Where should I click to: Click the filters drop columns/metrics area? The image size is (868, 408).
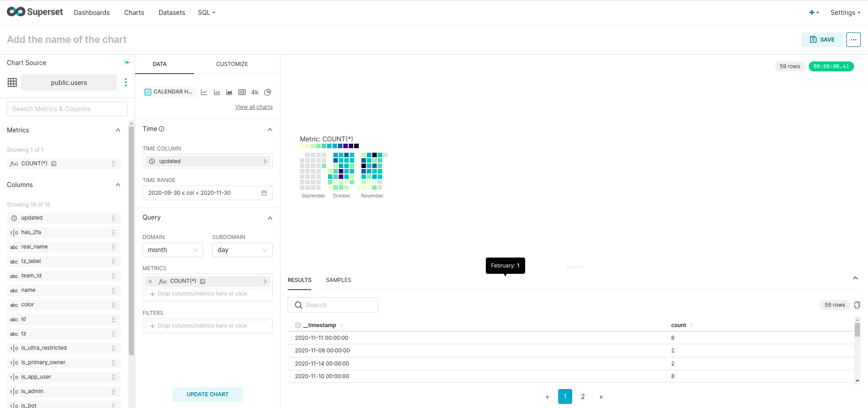point(208,326)
